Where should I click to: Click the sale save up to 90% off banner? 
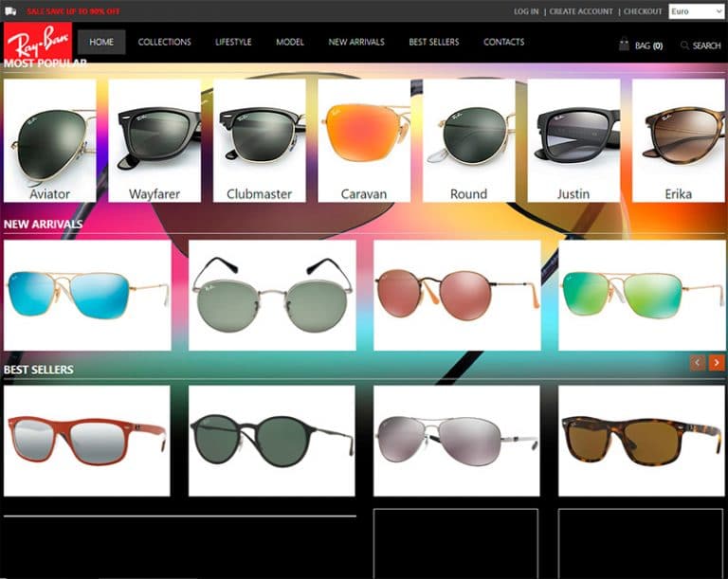click(x=73, y=11)
